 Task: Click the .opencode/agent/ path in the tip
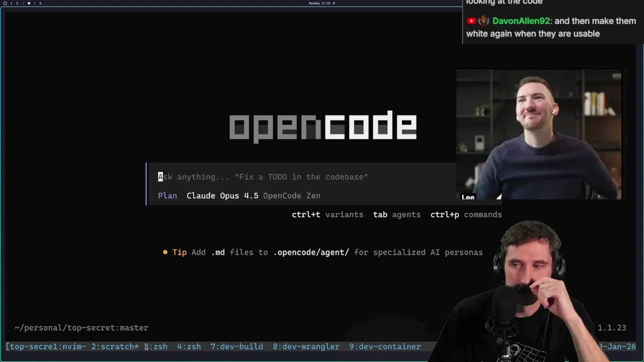pos(311,252)
